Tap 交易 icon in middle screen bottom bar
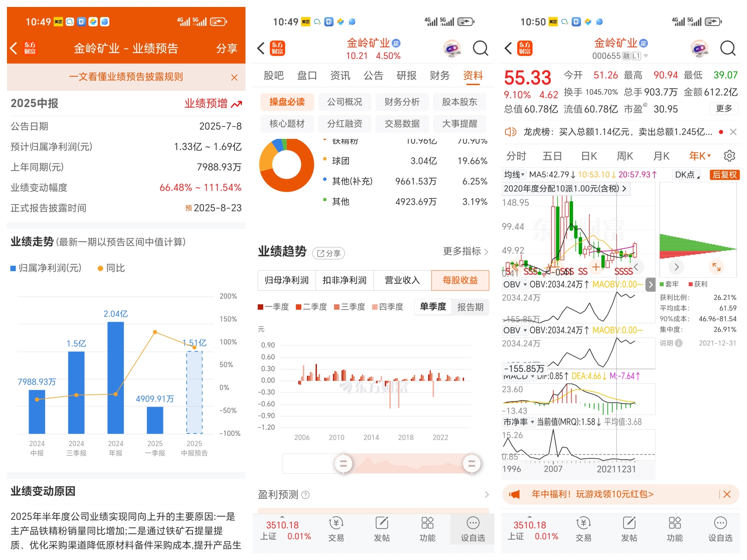The width and height of the screenshot is (747, 560). (x=336, y=529)
